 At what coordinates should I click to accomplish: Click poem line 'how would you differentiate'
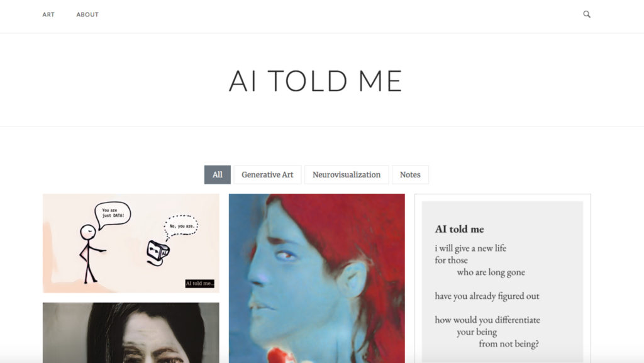point(487,320)
